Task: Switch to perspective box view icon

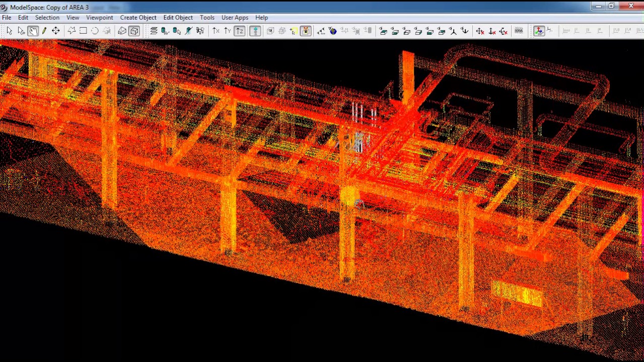Action: tap(134, 31)
